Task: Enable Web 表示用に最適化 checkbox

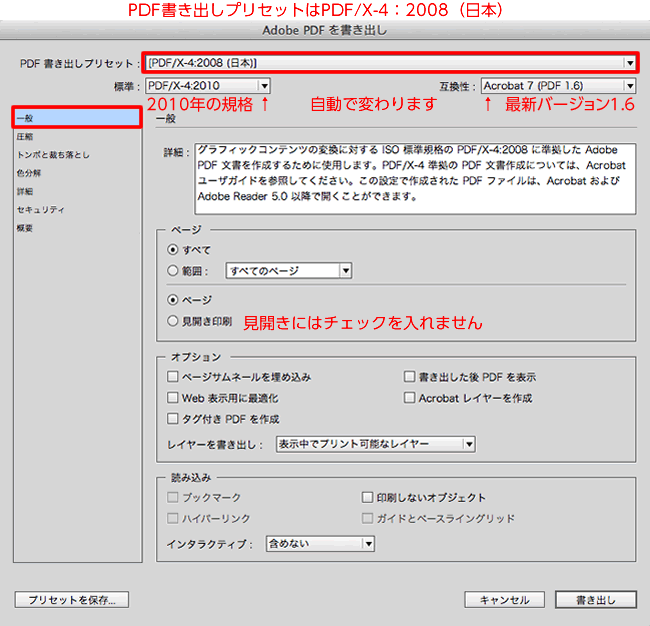Action: (x=172, y=398)
